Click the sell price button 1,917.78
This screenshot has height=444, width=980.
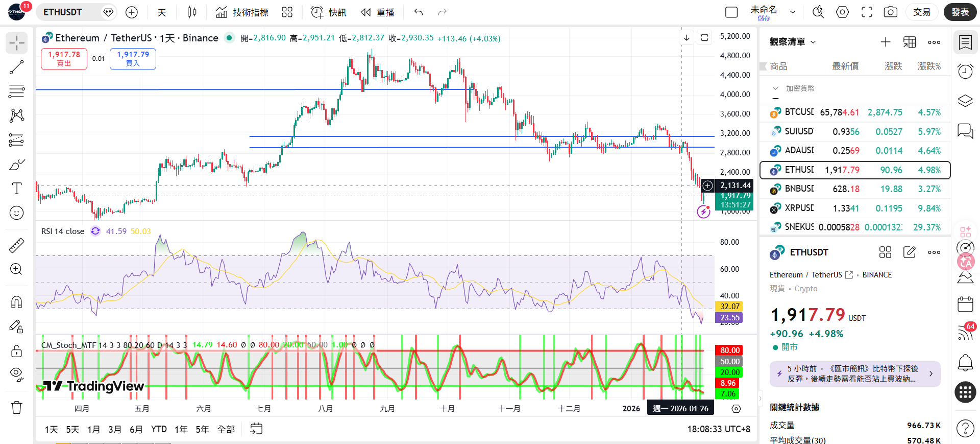pyautogui.click(x=64, y=59)
